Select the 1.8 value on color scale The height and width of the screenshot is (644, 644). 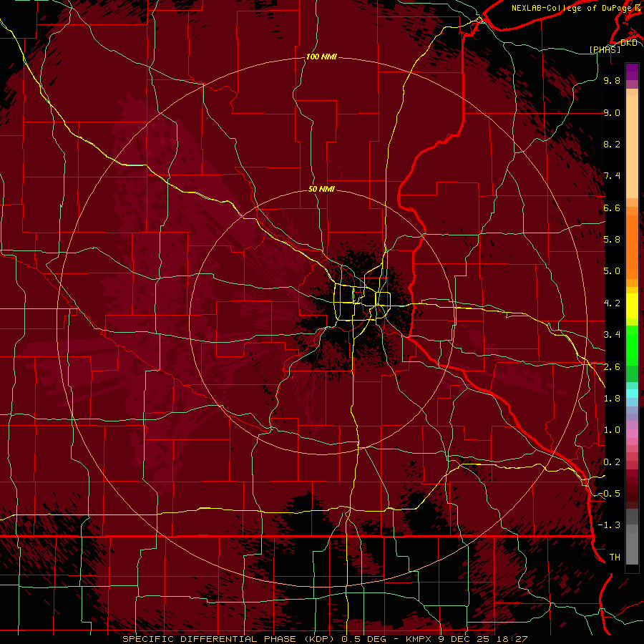pyautogui.click(x=612, y=399)
